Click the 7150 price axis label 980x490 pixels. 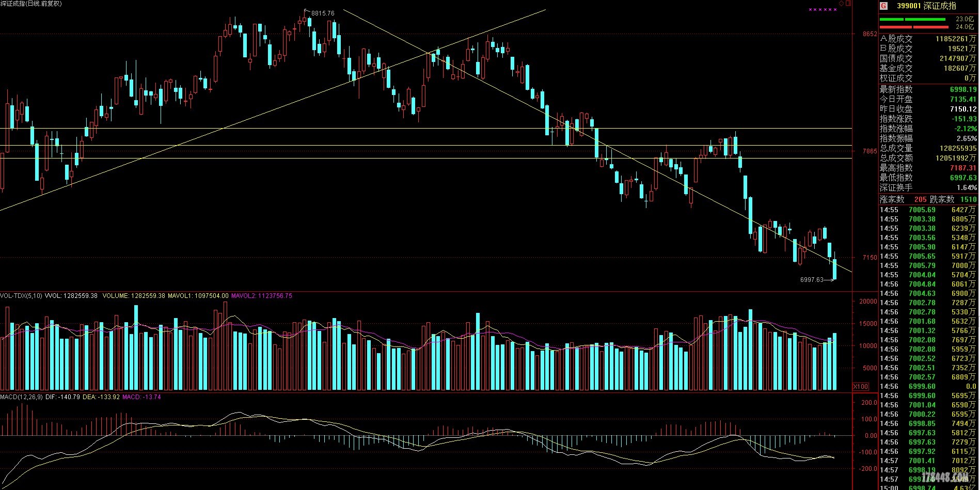click(x=870, y=257)
